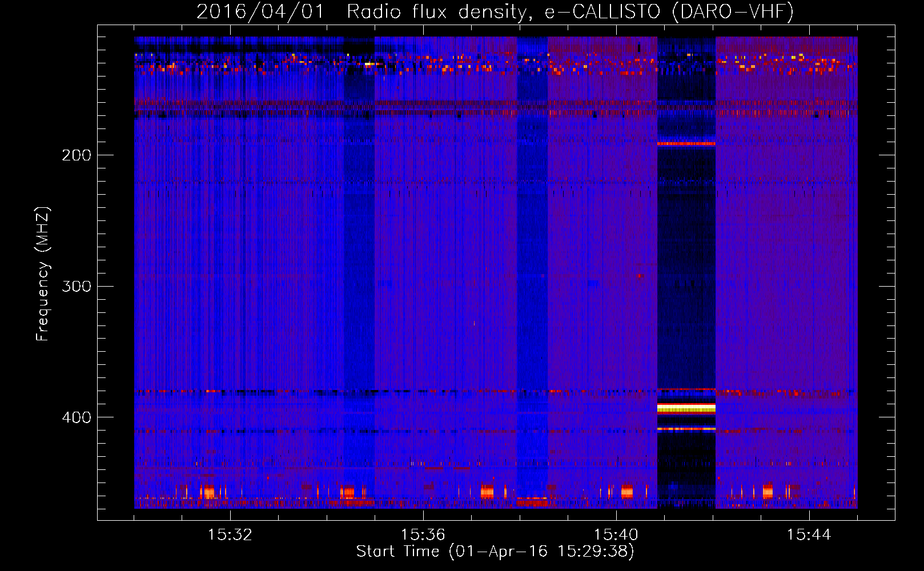The width and height of the screenshot is (924, 571).
Task: Click the time tick label '15:44'
Action: 809,535
